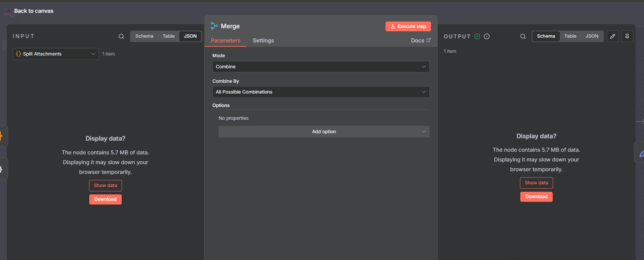Image resolution: width=644 pixels, height=260 pixels.
Task: Click the input panel search icon
Action: tap(121, 36)
